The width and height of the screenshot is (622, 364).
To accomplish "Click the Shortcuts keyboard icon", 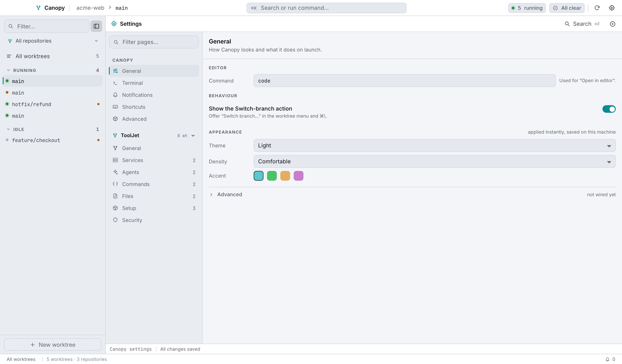I will [115, 107].
